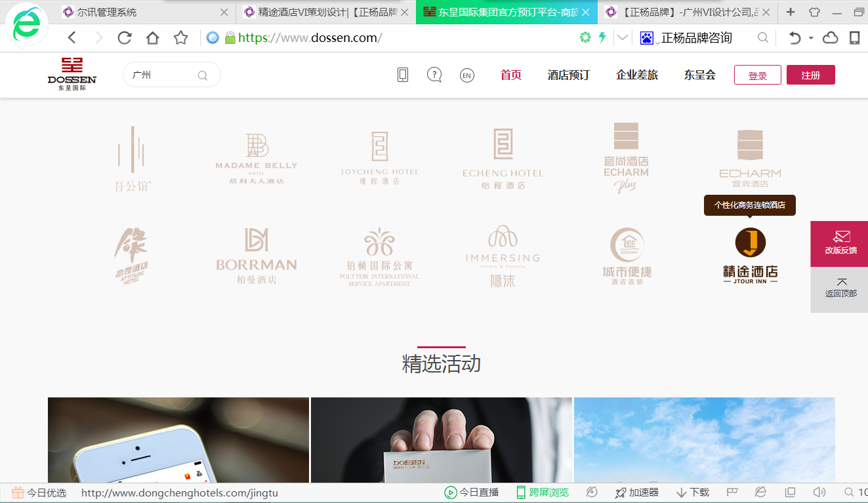Open the blue sky activity image

click(705, 440)
